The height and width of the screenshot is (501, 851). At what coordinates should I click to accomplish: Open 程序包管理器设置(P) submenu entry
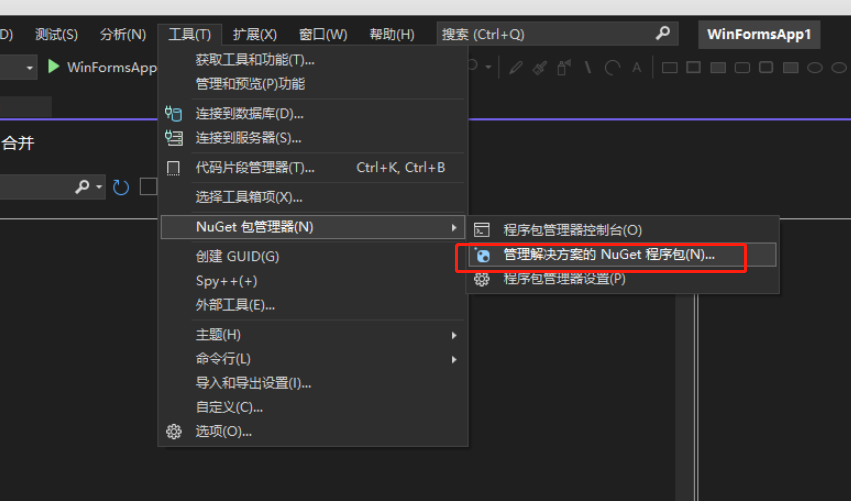pos(623,279)
